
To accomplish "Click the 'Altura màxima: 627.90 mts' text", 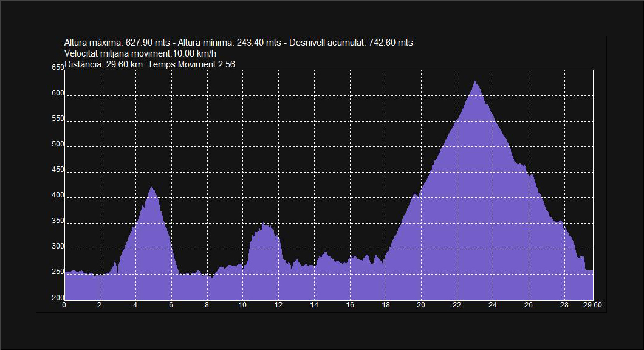I will pyautogui.click(x=117, y=43).
